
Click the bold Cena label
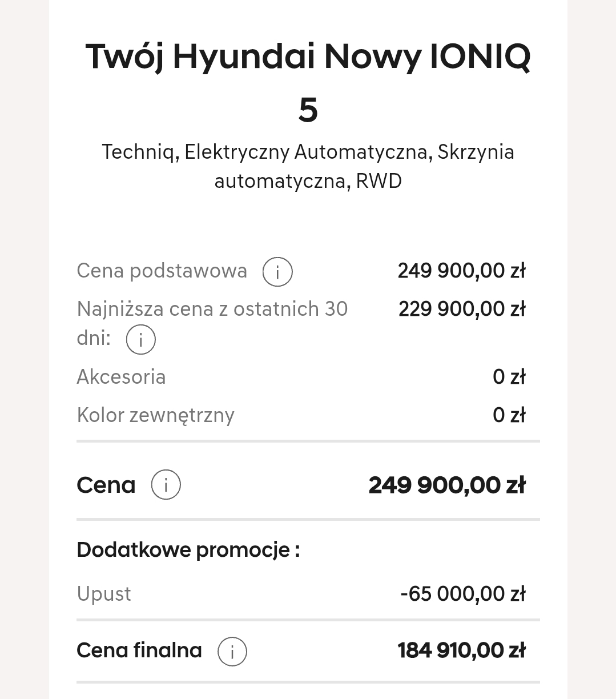(x=106, y=485)
